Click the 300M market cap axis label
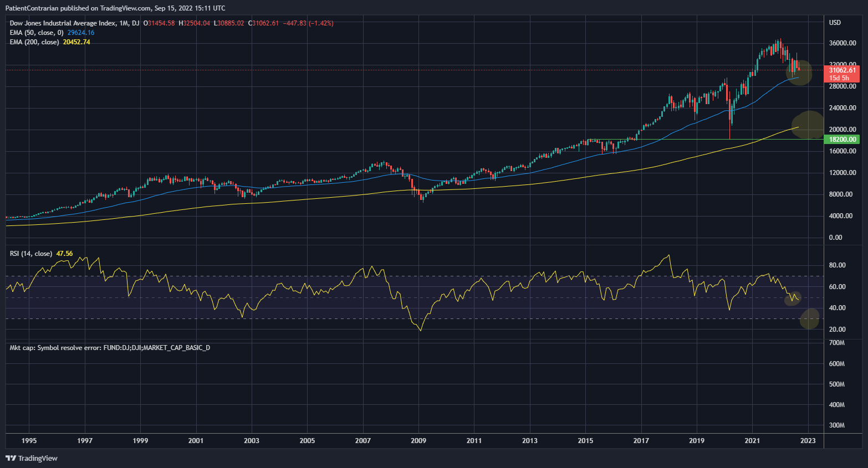Screen dimensions: 868x468 coord(836,425)
